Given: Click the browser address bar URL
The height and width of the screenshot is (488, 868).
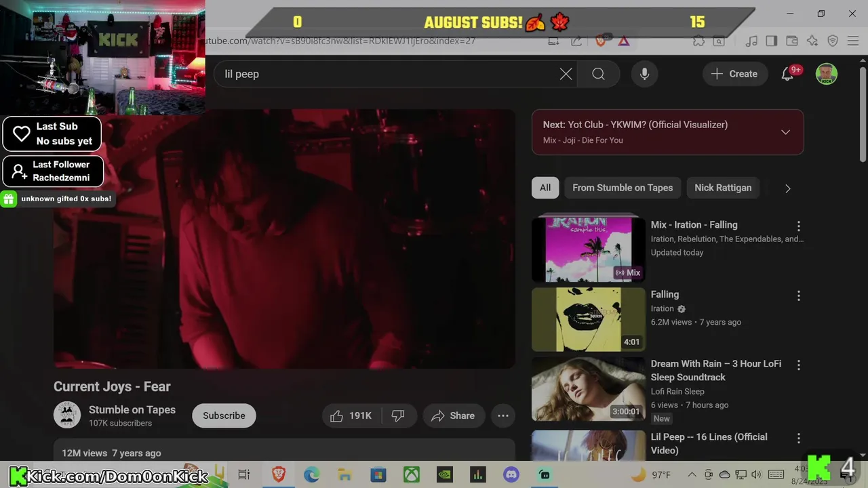Looking at the screenshot, I should pos(339,41).
